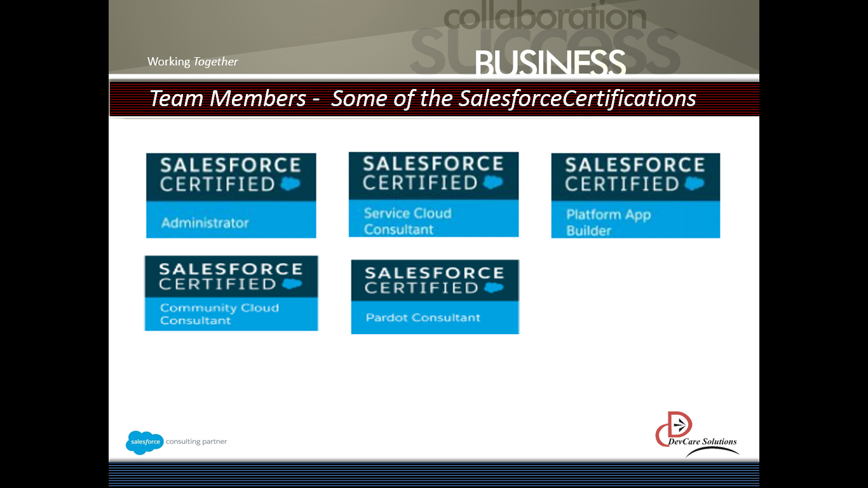Click the 'Service Cloud Consultant' label text

407,221
